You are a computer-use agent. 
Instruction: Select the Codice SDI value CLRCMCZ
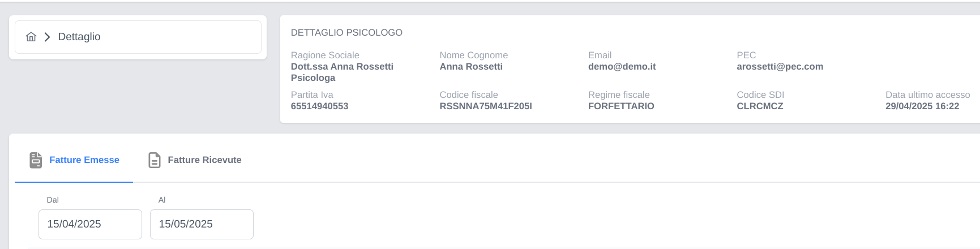pyautogui.click(x=760, y=106)
